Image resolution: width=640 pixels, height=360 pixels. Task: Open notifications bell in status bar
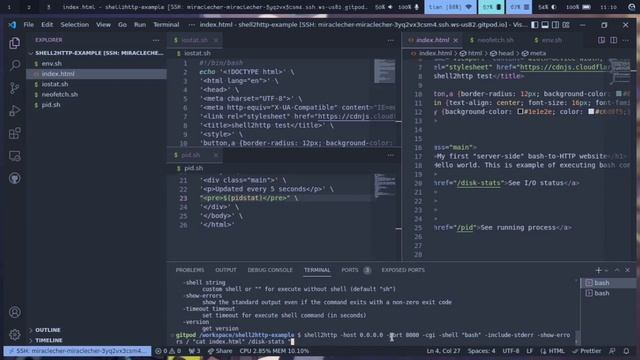[x=626, y=351]
